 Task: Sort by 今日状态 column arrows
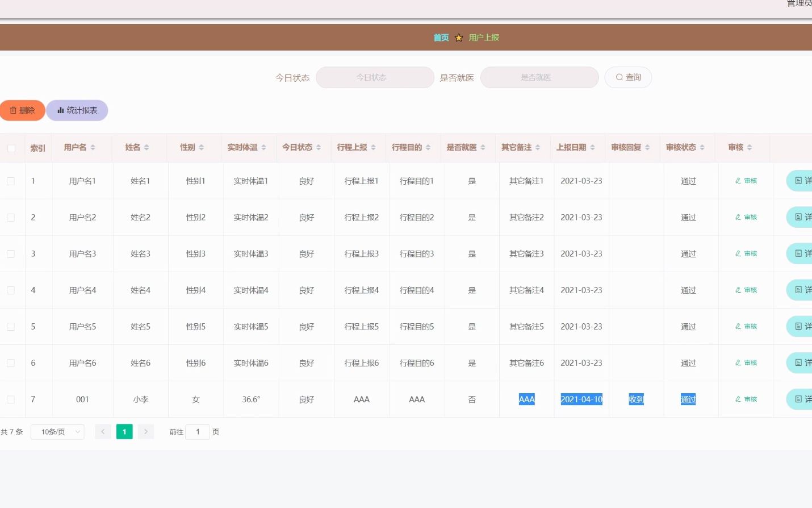[x=319, y=148]
